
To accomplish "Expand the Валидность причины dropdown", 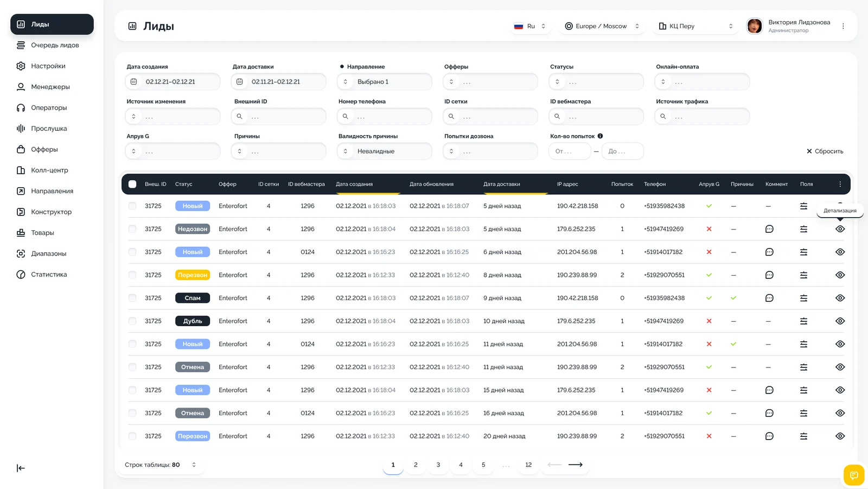I will click(385, 151).
